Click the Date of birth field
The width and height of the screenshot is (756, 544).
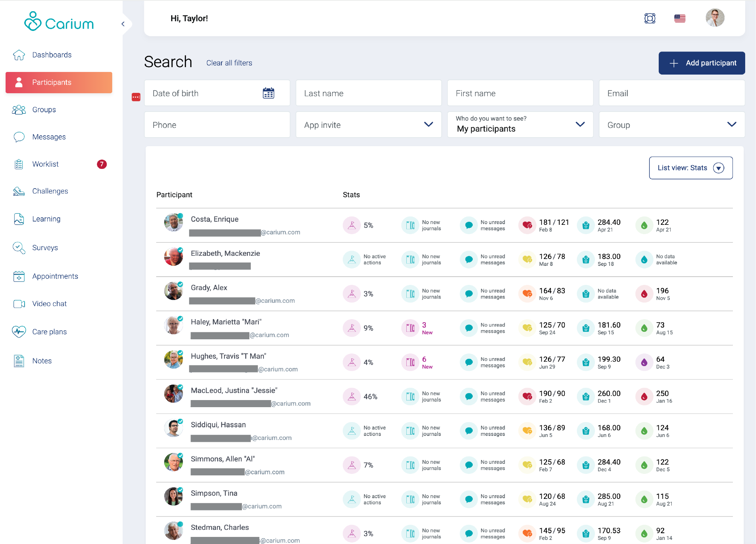pyautogui.click(x=217, y=93)
